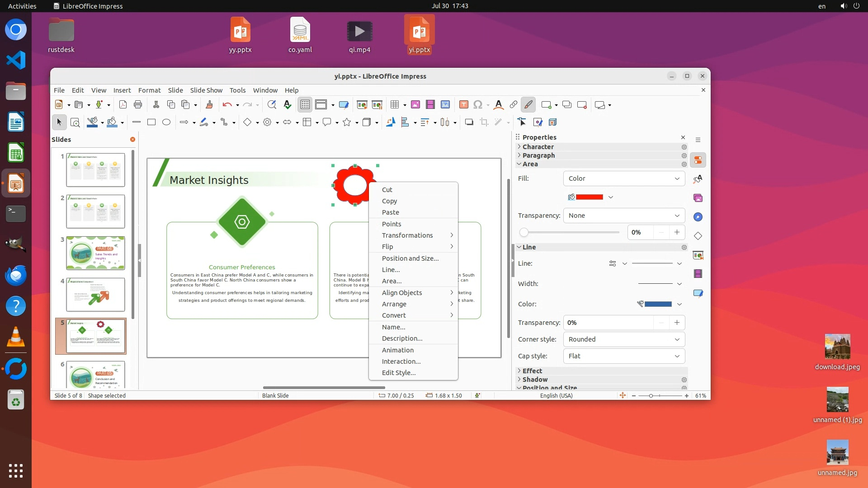
Task: Click the Insert Text Box icon
Action: [463, 105]
